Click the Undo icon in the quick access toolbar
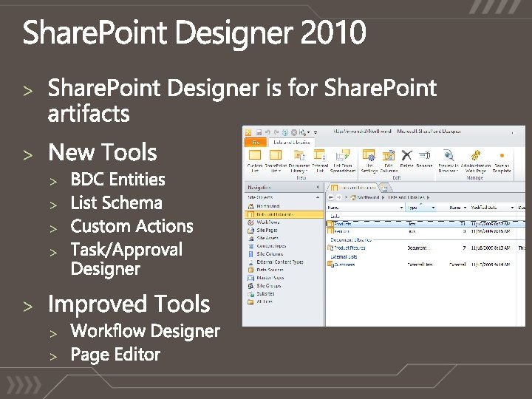 267,132
